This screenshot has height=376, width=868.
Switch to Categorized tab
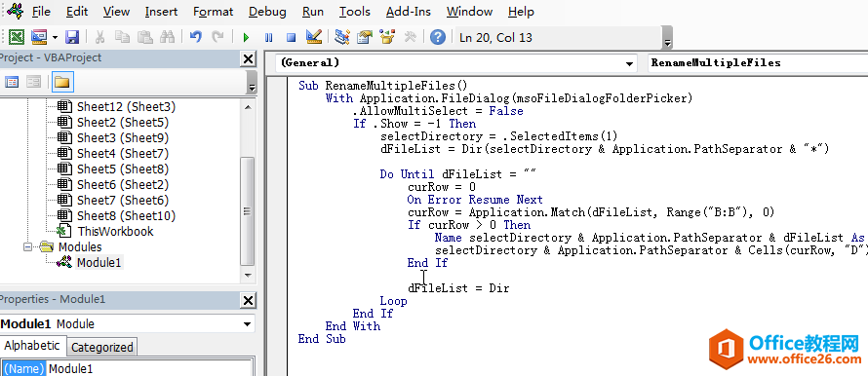[101, 347]
